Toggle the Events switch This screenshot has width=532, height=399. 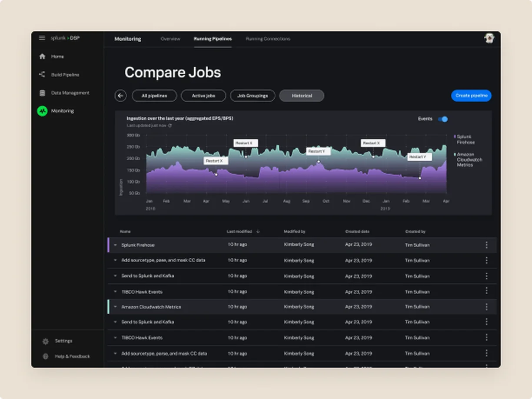pyautogui.click(x=443, y=119)
